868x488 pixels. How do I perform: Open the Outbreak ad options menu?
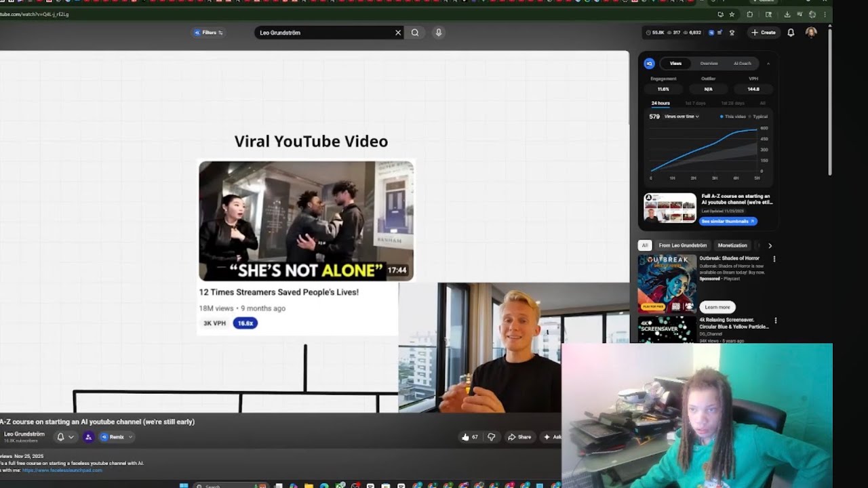[774, 259]
